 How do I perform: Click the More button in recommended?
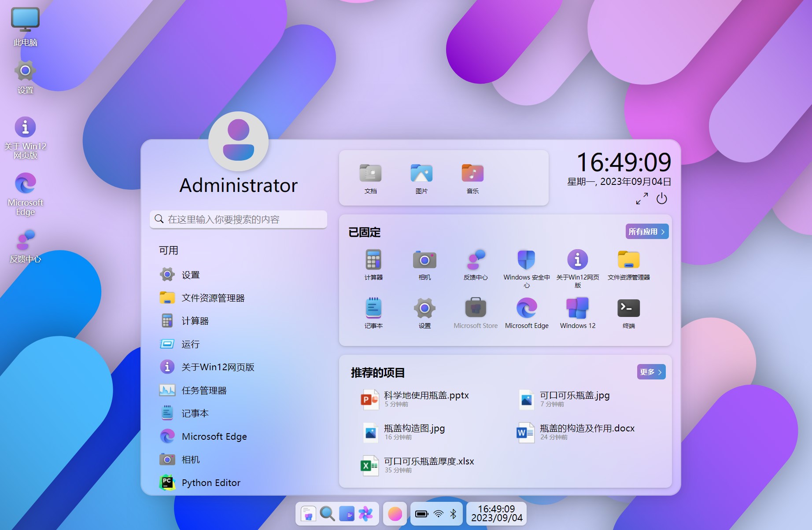pyautogui.click(x=651, y=372)
